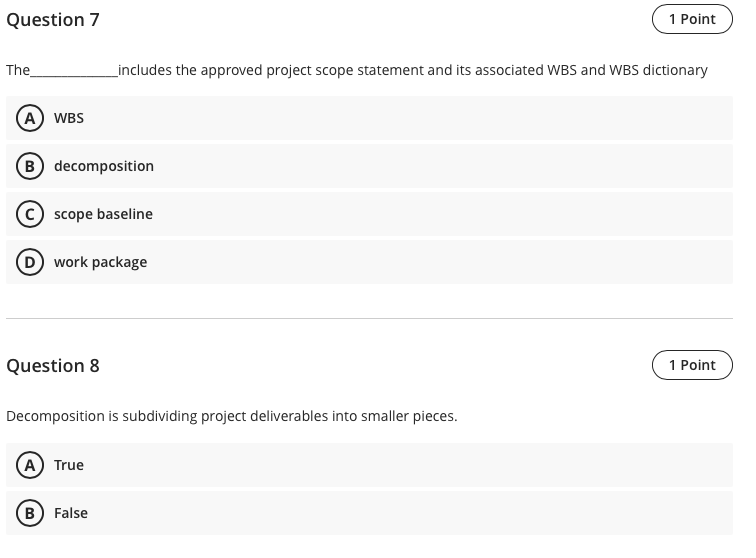Image resolution: width=756 pixels, height=558 pixels.
Task: Click the Question 7 prompt about scope statement
Action: [357, 70]
